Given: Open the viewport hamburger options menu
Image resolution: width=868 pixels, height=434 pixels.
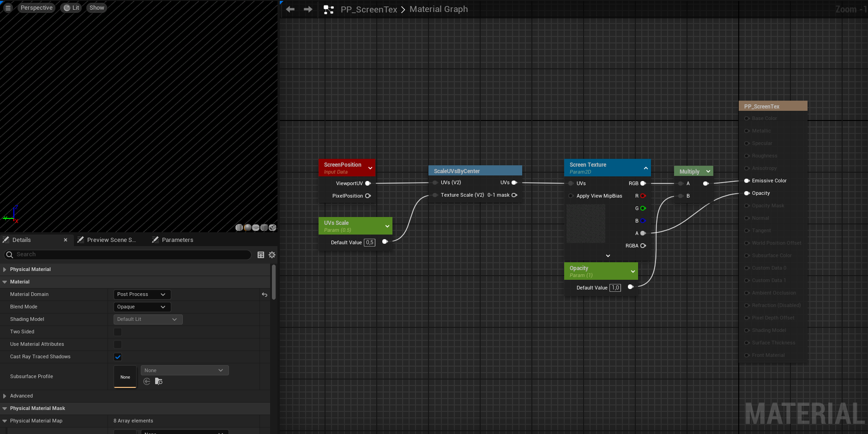Looking at the screenshot, I should (x=8, y=8).
